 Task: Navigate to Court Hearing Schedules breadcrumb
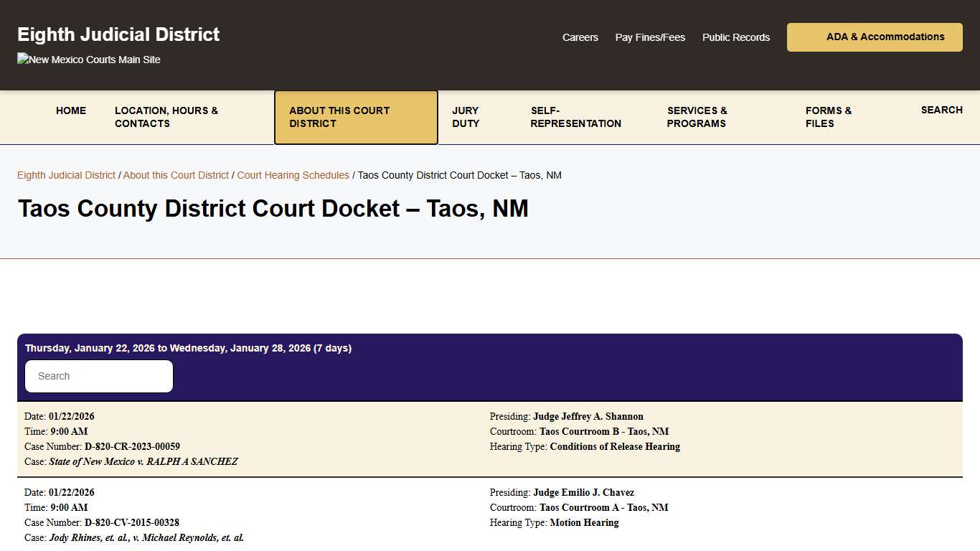[293, 175]
